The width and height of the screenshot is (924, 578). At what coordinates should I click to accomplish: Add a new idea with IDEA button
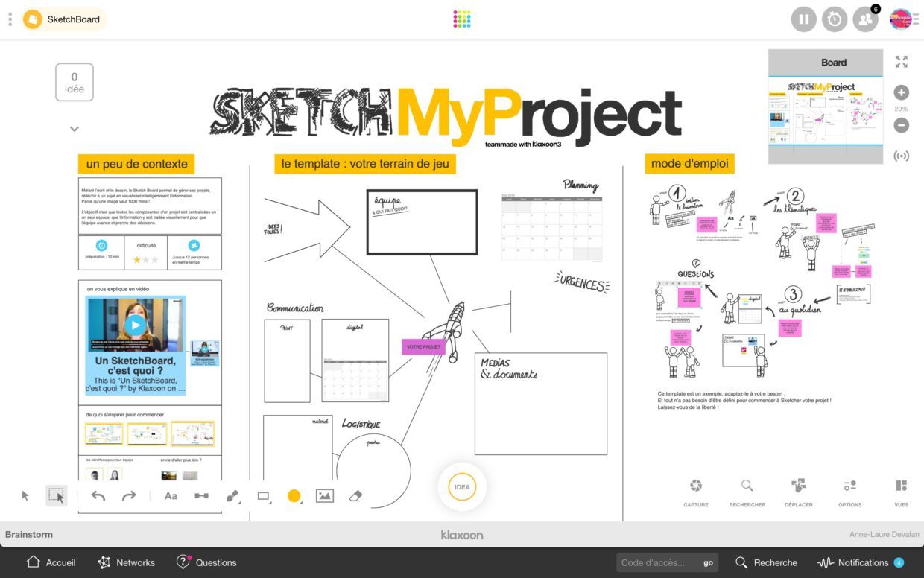coord(462,487)
